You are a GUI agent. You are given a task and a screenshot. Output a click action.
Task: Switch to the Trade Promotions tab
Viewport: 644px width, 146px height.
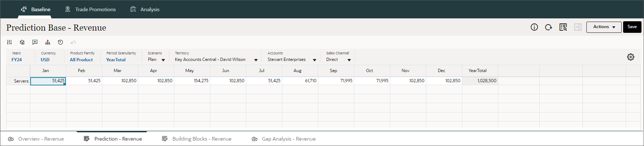90,9
